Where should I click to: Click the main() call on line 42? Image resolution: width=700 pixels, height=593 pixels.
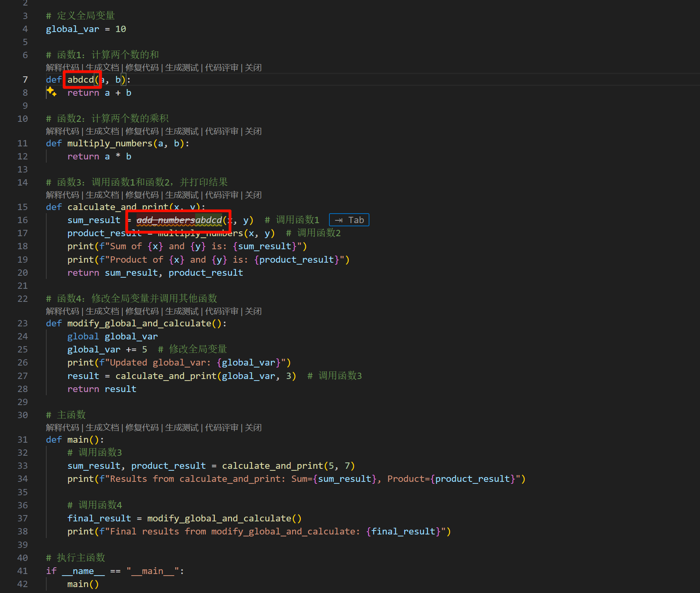click(x=83, y=584)
